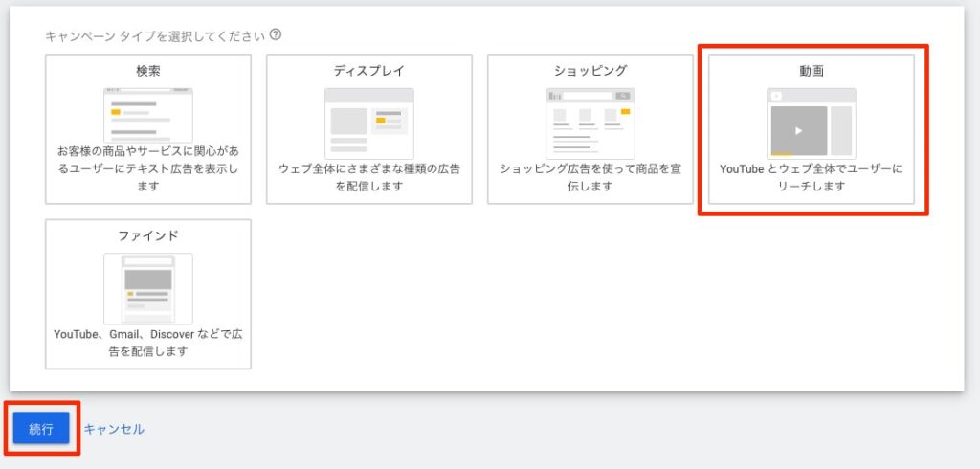Click the ショッピング campaign illustration
This screenshot has width=980, height=469.
[x=590, y=123]
